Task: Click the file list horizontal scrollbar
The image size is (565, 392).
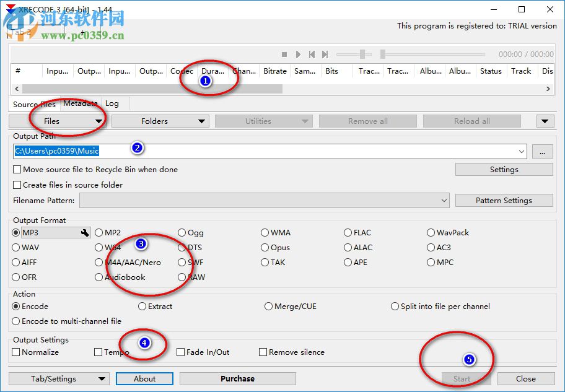Action: pyautogui.click(x=152, y=89)
